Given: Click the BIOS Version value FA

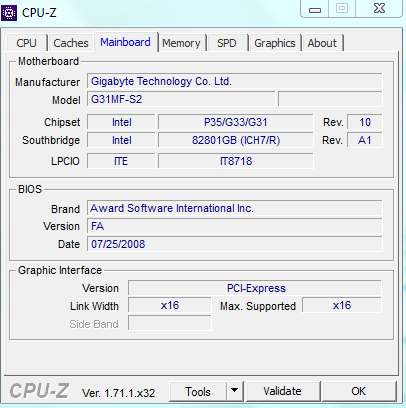Looking at the screenshot, I should [x=235, y=226].
